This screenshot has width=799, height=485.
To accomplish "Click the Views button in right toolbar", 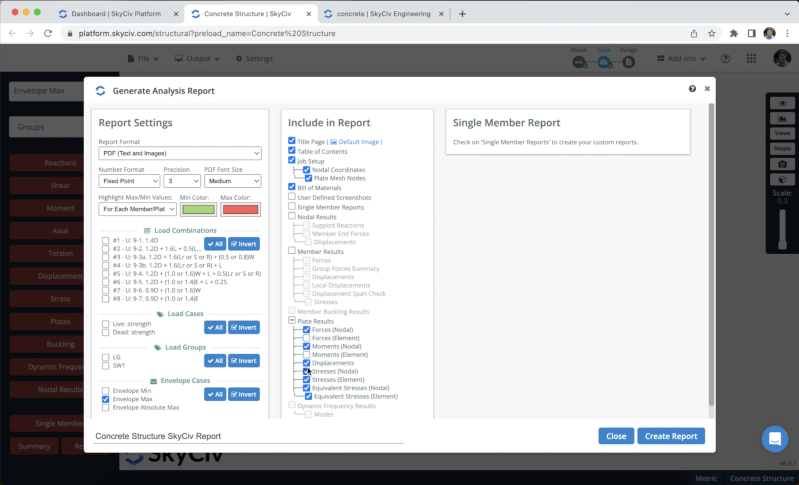I will pyautogui.click(x=782, y=133).
